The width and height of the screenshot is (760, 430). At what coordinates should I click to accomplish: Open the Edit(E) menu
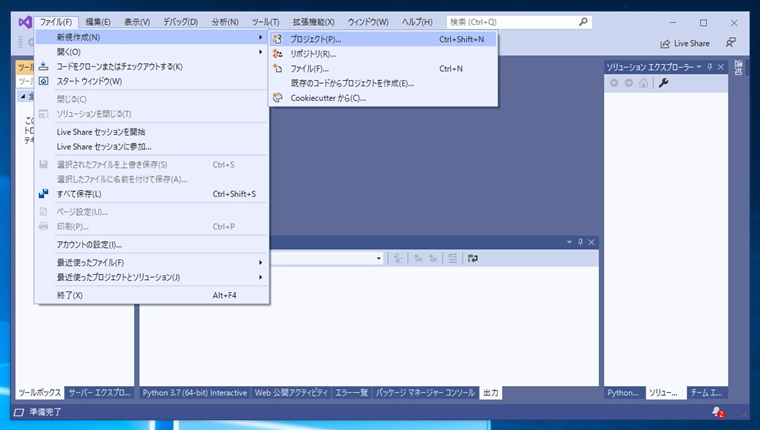pyautogui.click(x=98, y=22)
